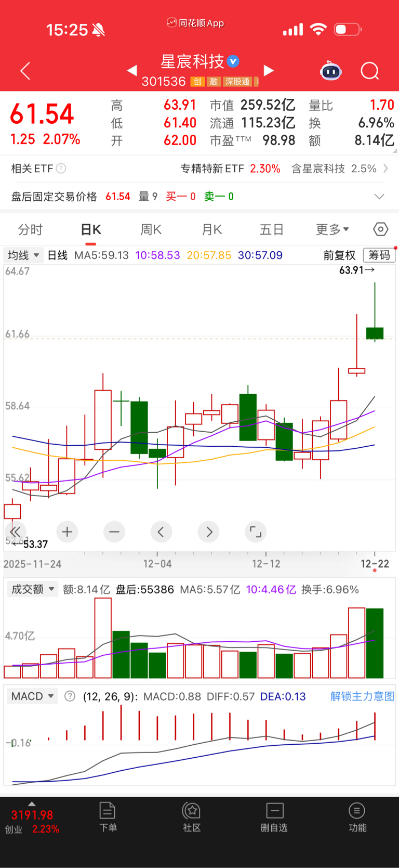This screenshot has height=868, width=399.
Task: Shift chart left with the round chevron
Action: tap(161, 532)
